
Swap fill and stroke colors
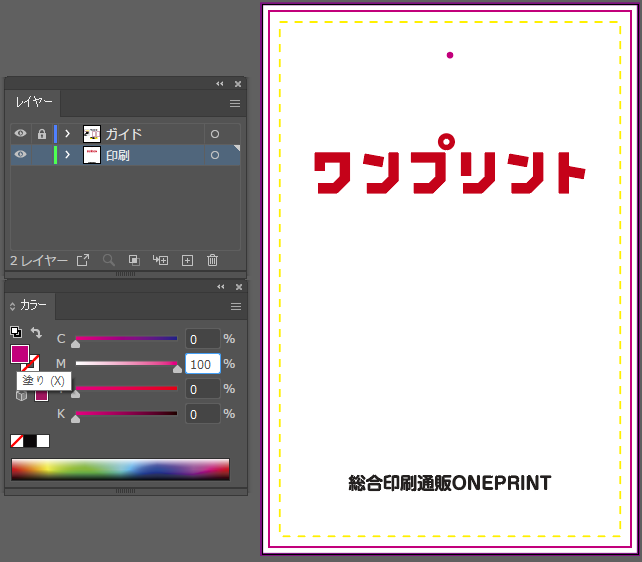click(37, 333)
